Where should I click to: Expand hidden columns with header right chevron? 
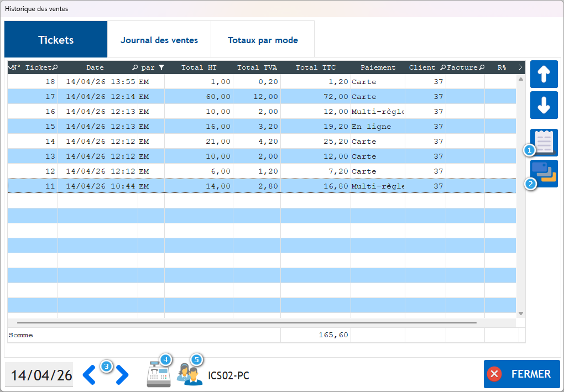point(520,67)
